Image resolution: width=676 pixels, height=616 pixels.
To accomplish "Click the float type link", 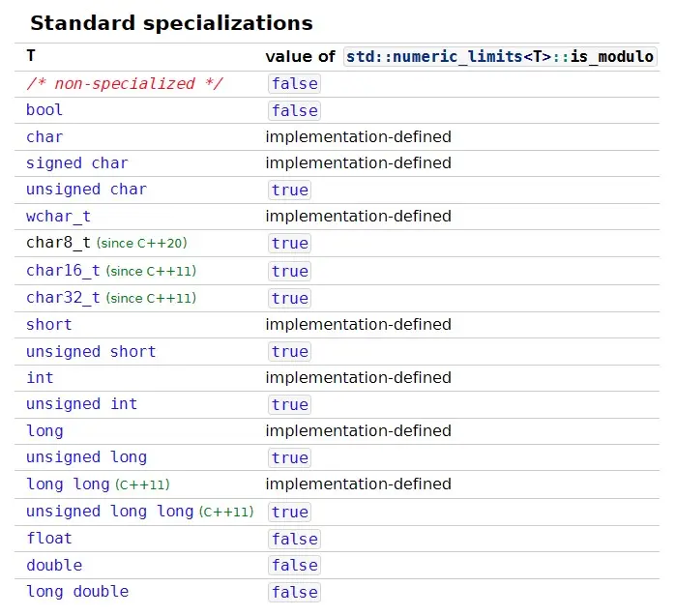I will point(48,538).
